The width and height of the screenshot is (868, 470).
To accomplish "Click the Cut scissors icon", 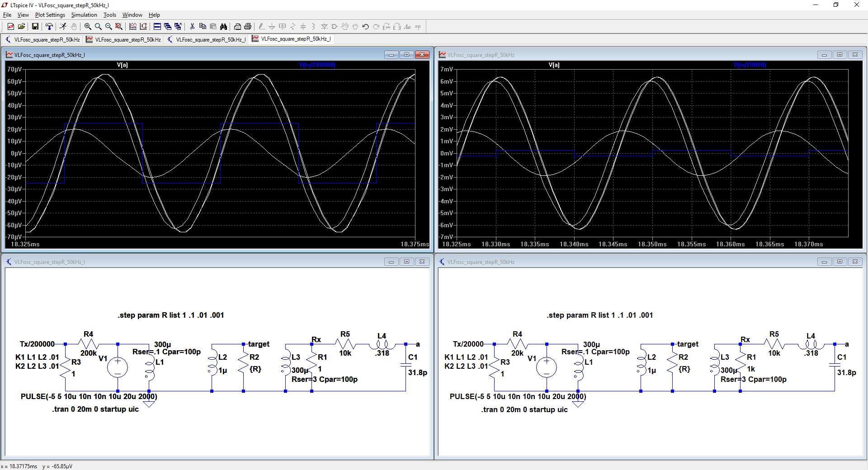I will tap(192, 27).
